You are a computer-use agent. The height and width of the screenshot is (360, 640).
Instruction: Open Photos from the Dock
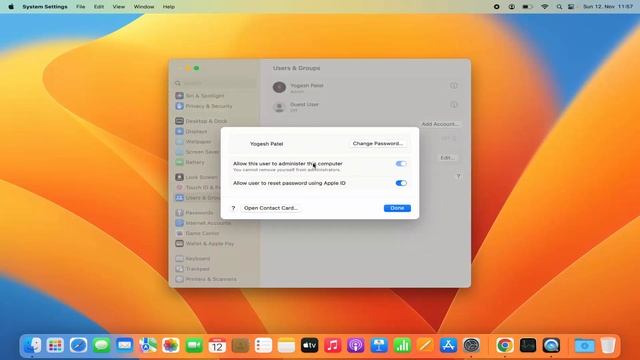click(x=171, y=345)
